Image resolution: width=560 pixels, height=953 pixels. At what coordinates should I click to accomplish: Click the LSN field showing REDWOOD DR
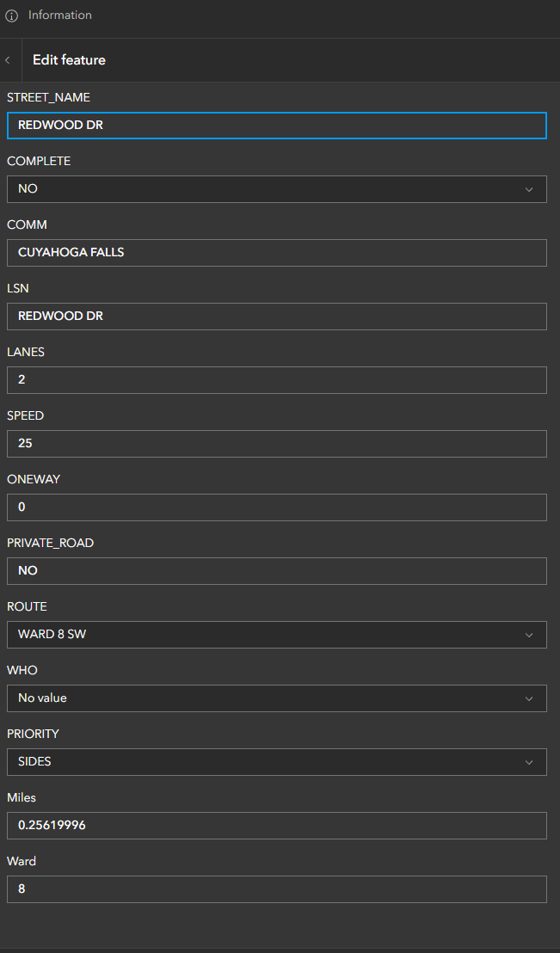click(x=277, y=317)
